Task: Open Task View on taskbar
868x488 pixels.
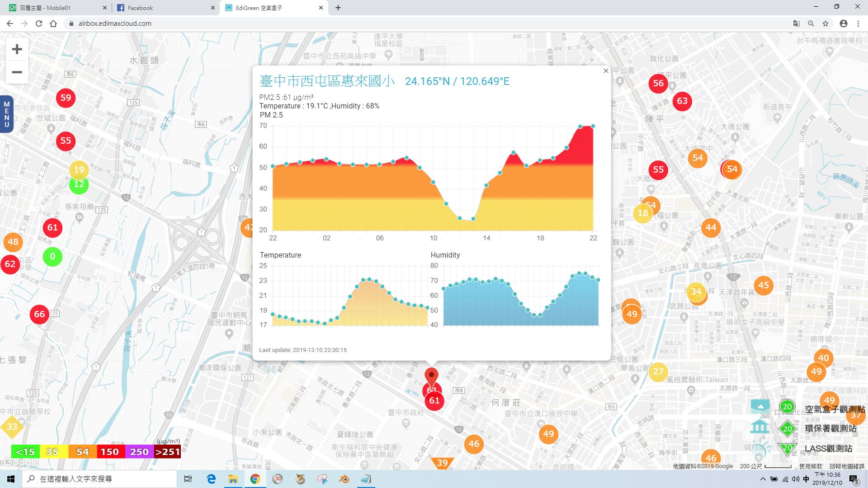Action: (x=188, y=479)
